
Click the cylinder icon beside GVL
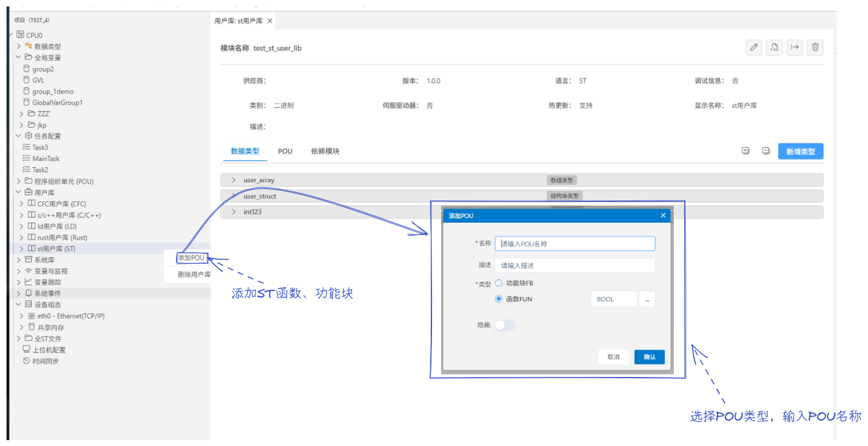click(x=26, y=80)
